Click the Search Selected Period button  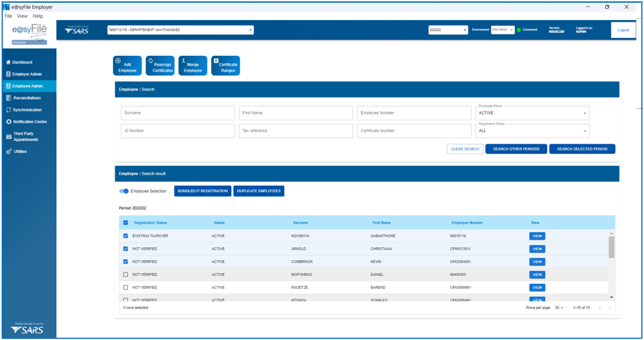click(x=582, y=149)
